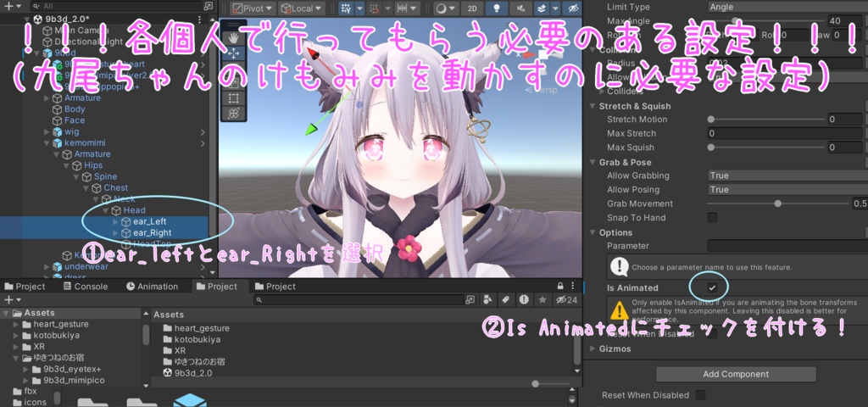Select kotobukiya folder in Assets list
The width and height of the screenshot is (868, 407).
point(192,339)
